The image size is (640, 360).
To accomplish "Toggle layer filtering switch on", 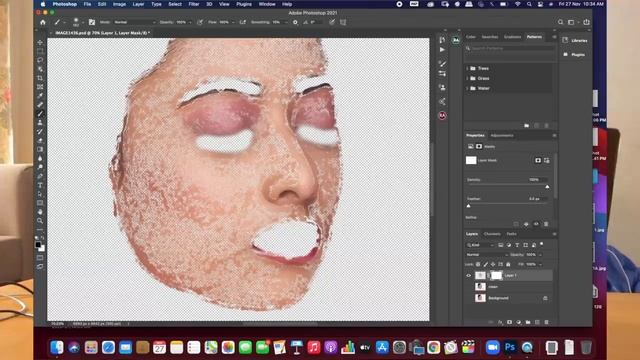I will 542,244.
